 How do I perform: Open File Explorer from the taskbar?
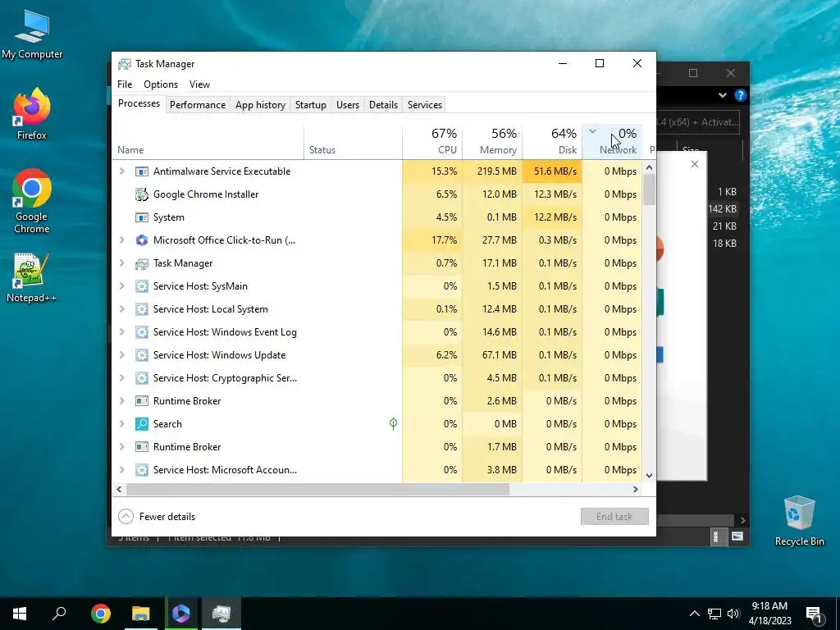tap(141, 614)
